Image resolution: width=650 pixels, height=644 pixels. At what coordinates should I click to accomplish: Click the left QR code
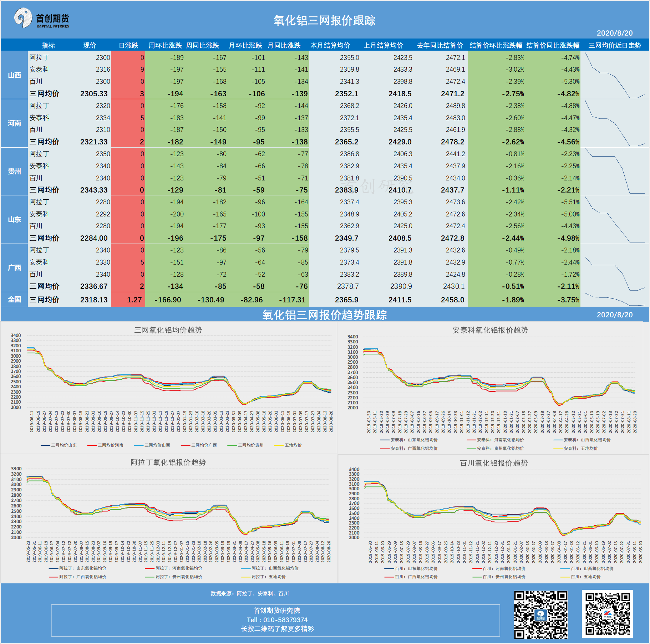(x=540, y=614)
